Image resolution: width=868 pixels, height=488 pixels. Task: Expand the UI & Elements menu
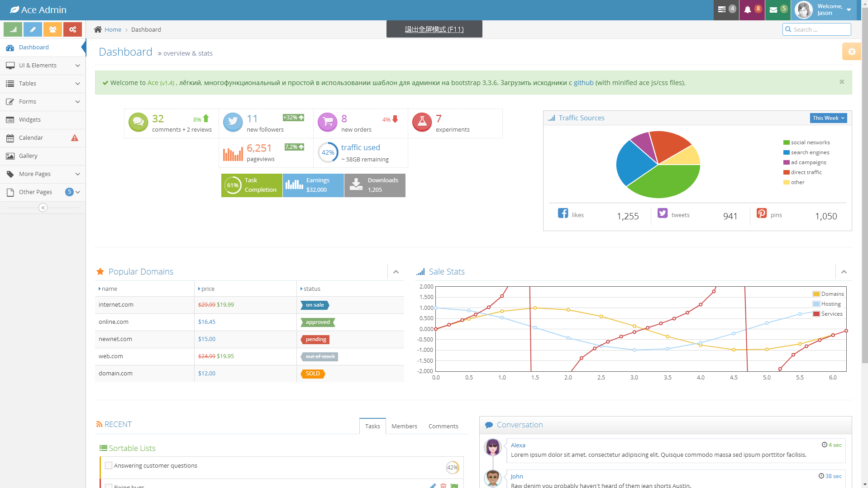pyautogui.click(x=43, y=66)
